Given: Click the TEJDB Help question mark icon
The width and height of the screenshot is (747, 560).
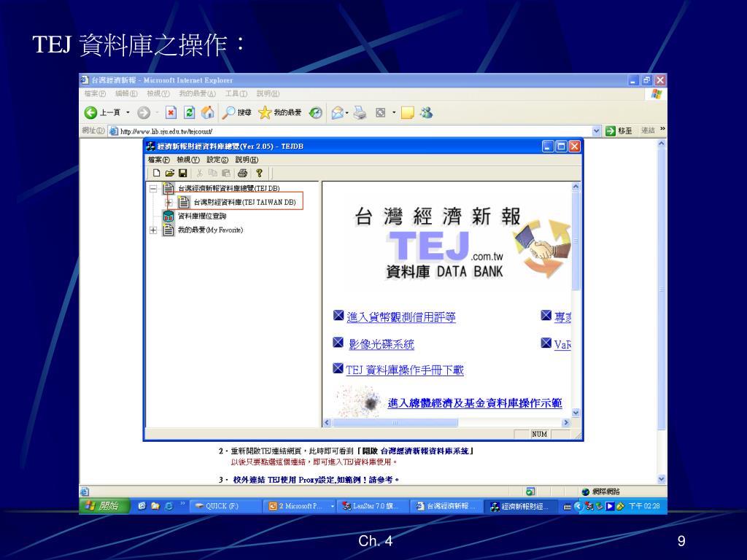Looking at the screenshot, I should click(x=259, y=173).
